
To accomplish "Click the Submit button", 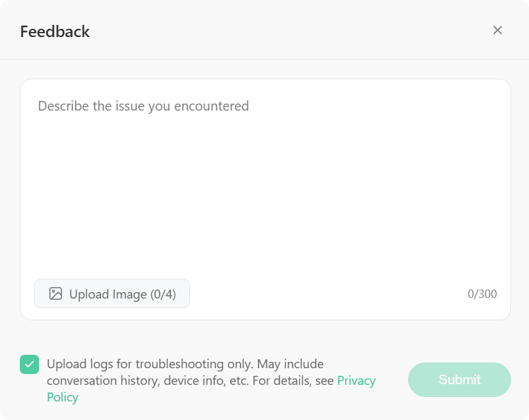I will (x=459, y=380).
